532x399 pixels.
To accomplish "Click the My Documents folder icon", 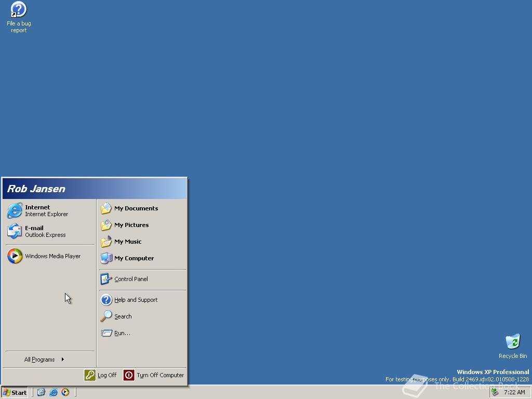I will click(x=106, y=208).
